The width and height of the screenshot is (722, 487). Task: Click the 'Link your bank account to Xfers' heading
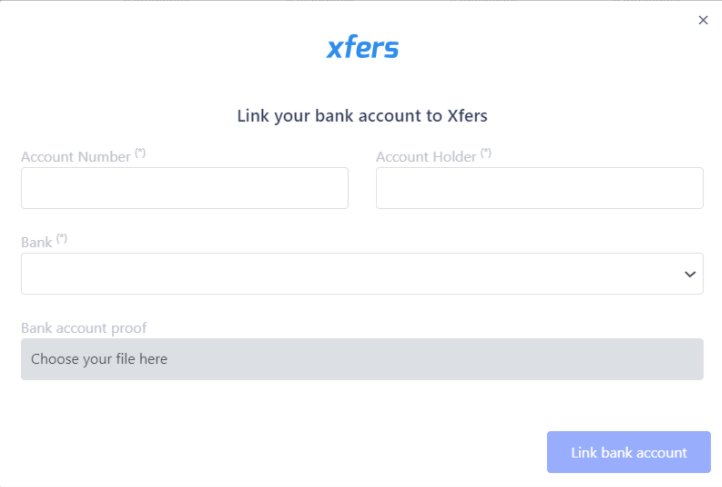[362, 116]
